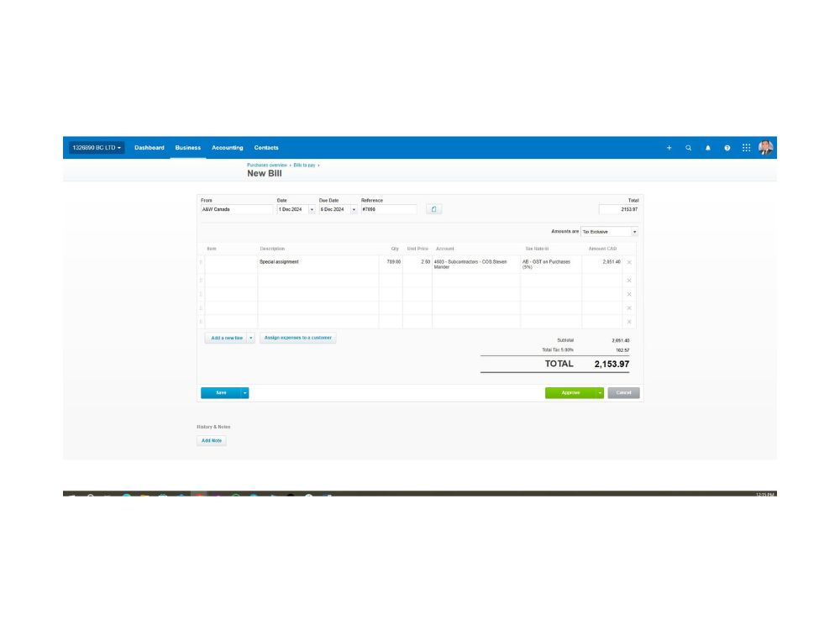Open the Business menu

tap(187, 147)
